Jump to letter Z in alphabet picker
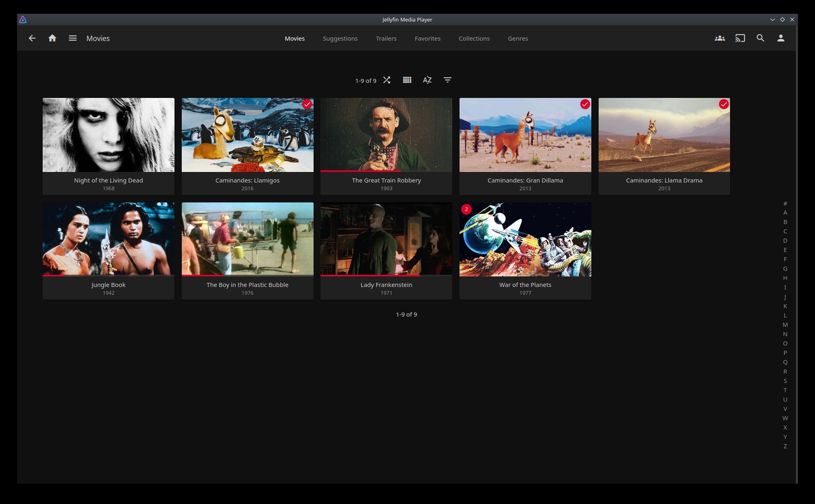Viewport: 815px width, 504px height. [785, 446]
